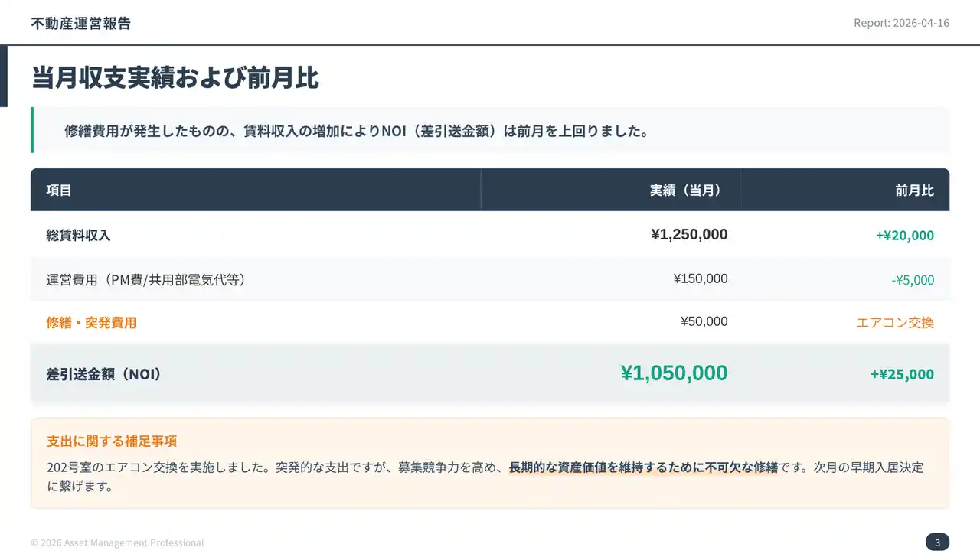Click the 不動産運営報告 header text
980x557 pixels.
80,23
